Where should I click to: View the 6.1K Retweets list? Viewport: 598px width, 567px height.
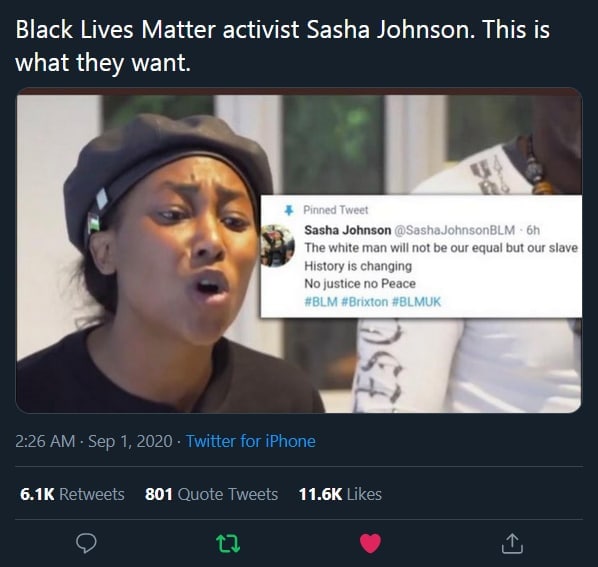(x=72, y=494)
